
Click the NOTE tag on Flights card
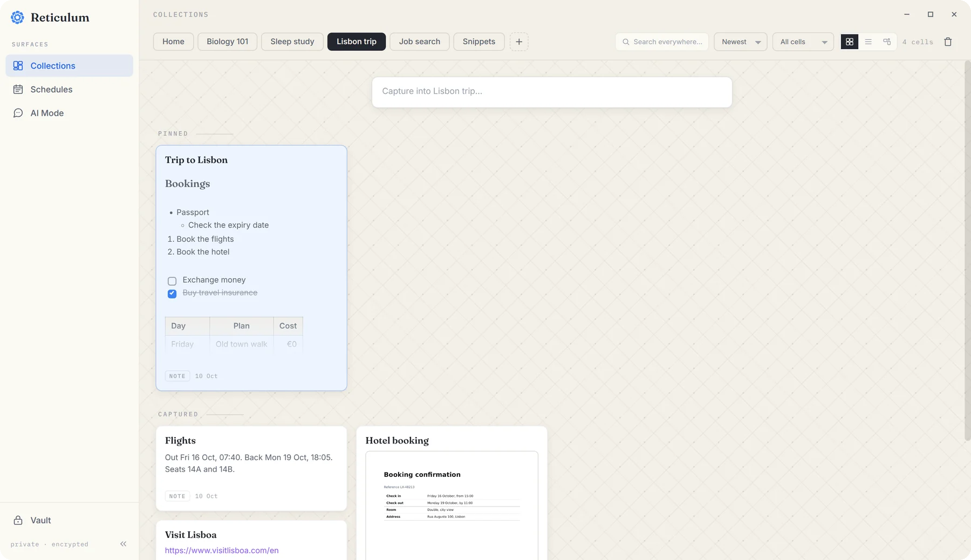tap(177, 496)
